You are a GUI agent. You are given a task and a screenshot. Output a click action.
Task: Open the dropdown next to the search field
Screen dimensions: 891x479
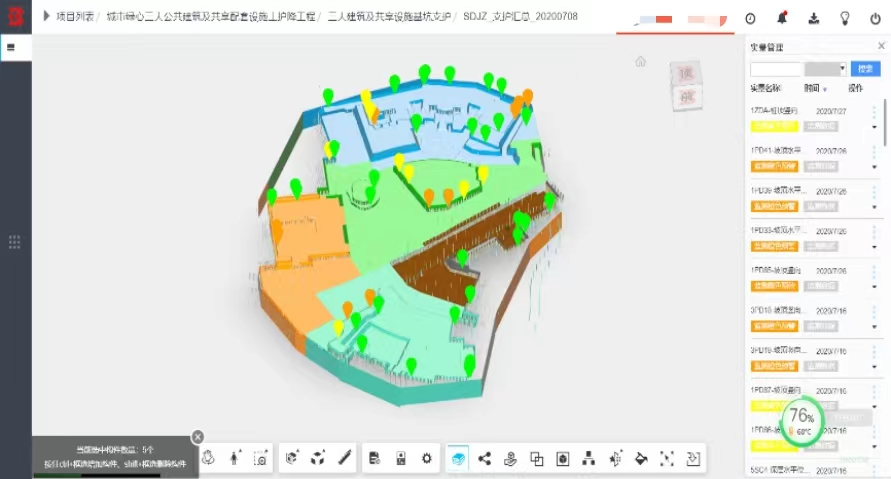click(x=843, y=69)
